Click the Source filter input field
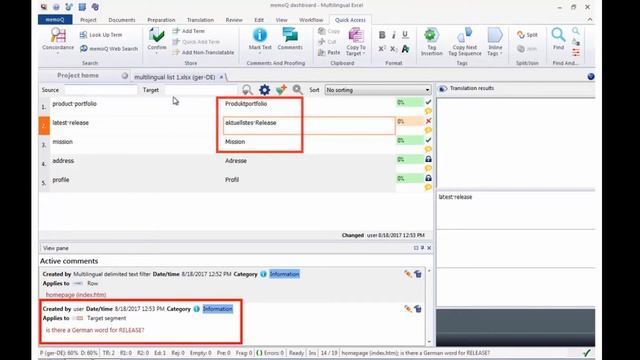Image resolution: width=640 pixels, height=360 pixels. point(100,90)
